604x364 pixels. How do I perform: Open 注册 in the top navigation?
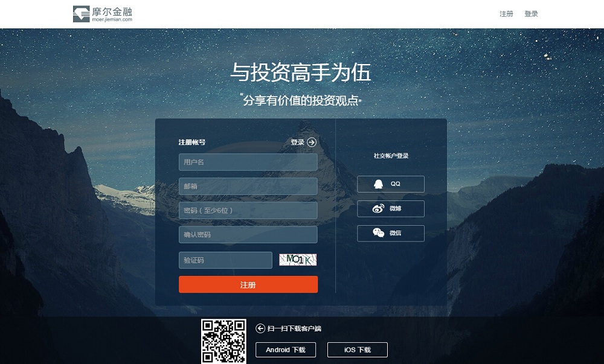[x=506, y=14]
